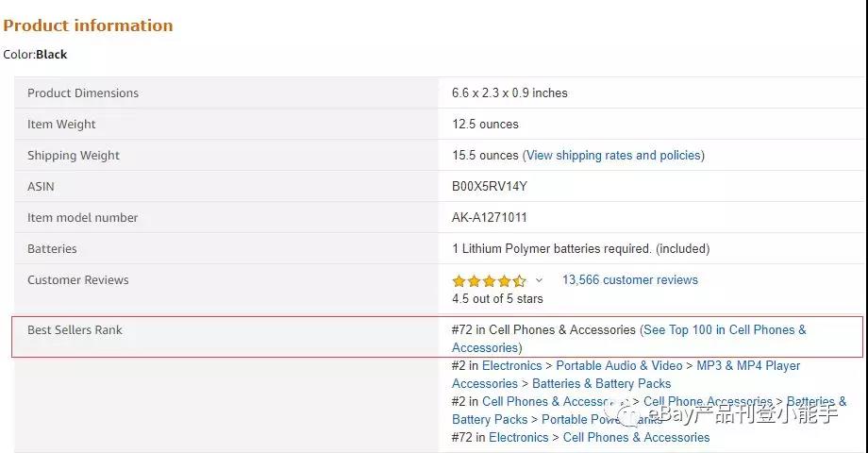The height and width of the screenshot is (453, 868).
Task: Click the Electronics link in the #2 rank line
Action: click(511, 365)
